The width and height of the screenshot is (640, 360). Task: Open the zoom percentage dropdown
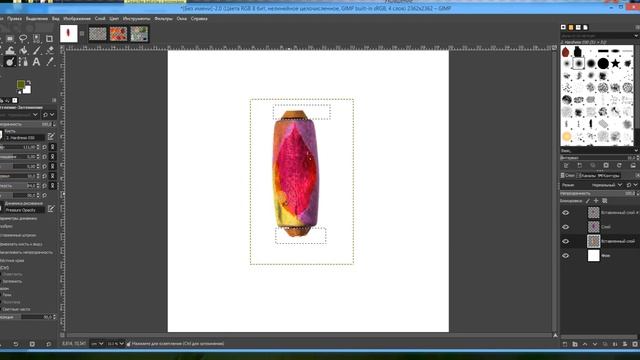coord(116,344)
